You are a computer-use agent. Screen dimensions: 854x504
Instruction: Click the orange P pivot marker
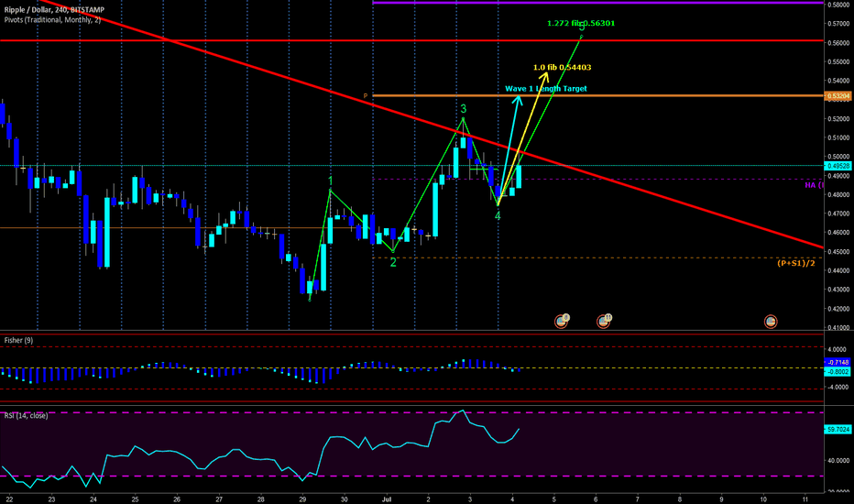pos(366,96)
